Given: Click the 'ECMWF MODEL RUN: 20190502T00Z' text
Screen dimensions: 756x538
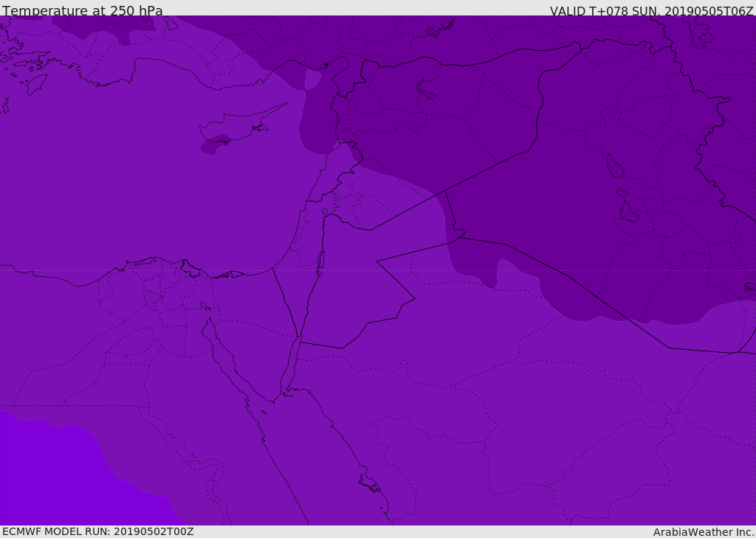Looking at the screenshot, I should tap(98, 531).
